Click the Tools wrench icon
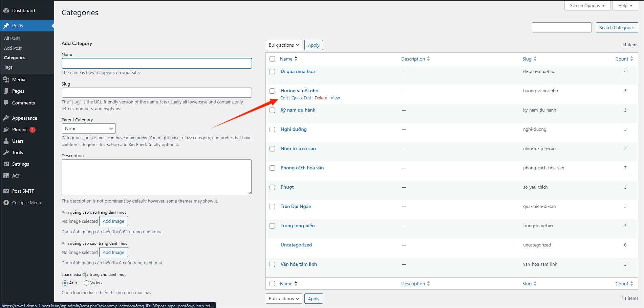Screen dimensions: 644x308 [x=6, y=152]
